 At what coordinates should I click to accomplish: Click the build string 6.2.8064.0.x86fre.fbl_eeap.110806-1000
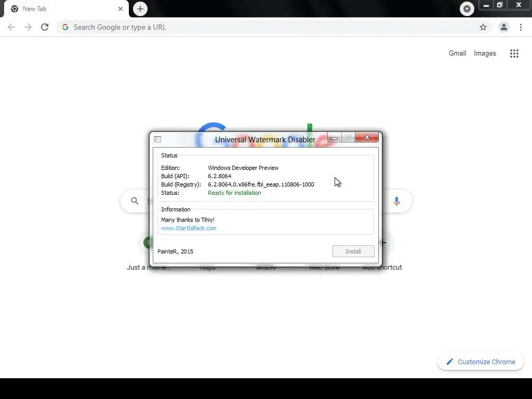[x=261, y=184]
